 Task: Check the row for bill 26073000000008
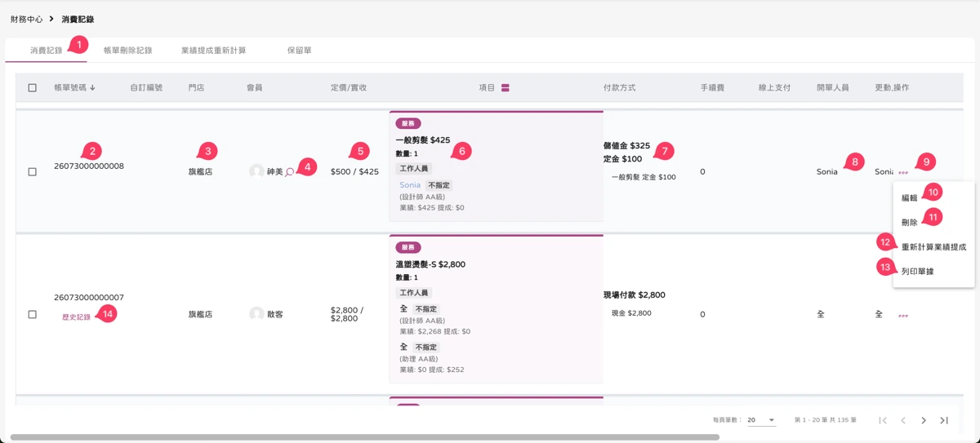[x=33, y=172]
